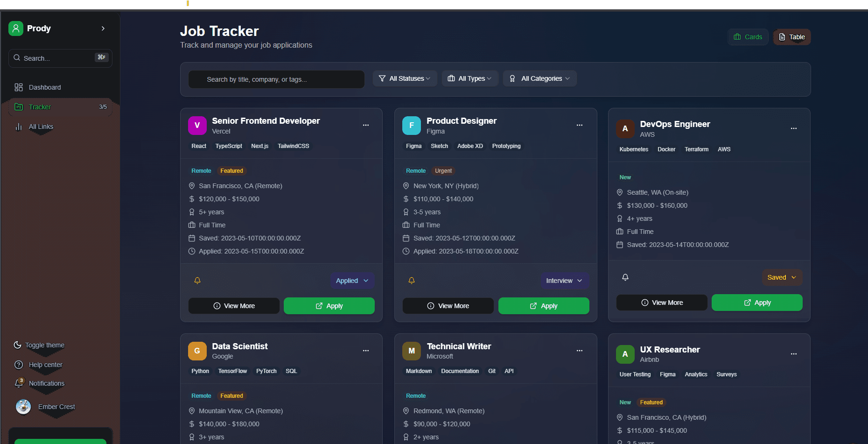Toggle theme using the moon icon

[18, 345]
